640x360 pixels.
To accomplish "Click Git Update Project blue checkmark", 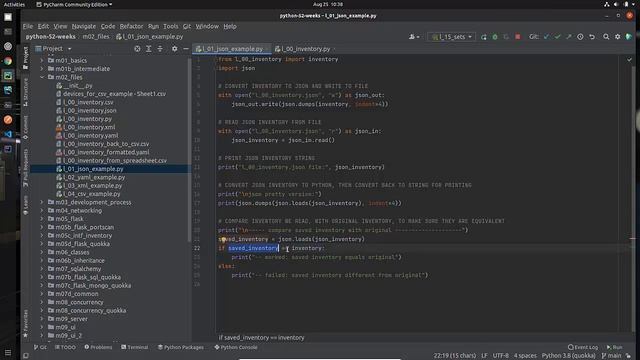I will [x=547, y=37].
